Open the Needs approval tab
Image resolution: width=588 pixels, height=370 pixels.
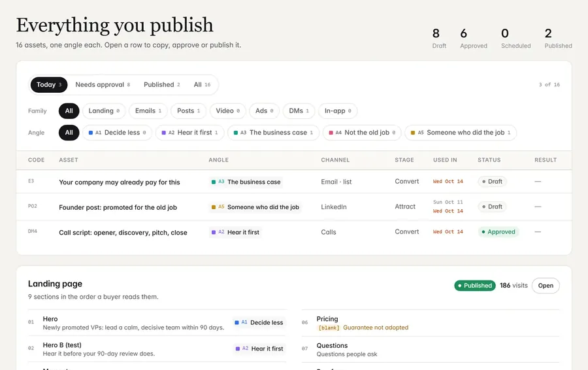point(103,85)
